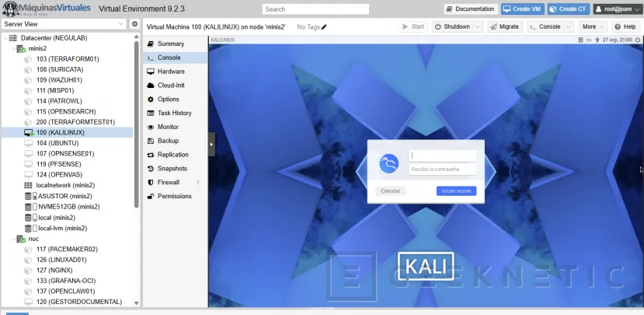Open the VM Options section
The image size is (644, 315).
point(175,99)
